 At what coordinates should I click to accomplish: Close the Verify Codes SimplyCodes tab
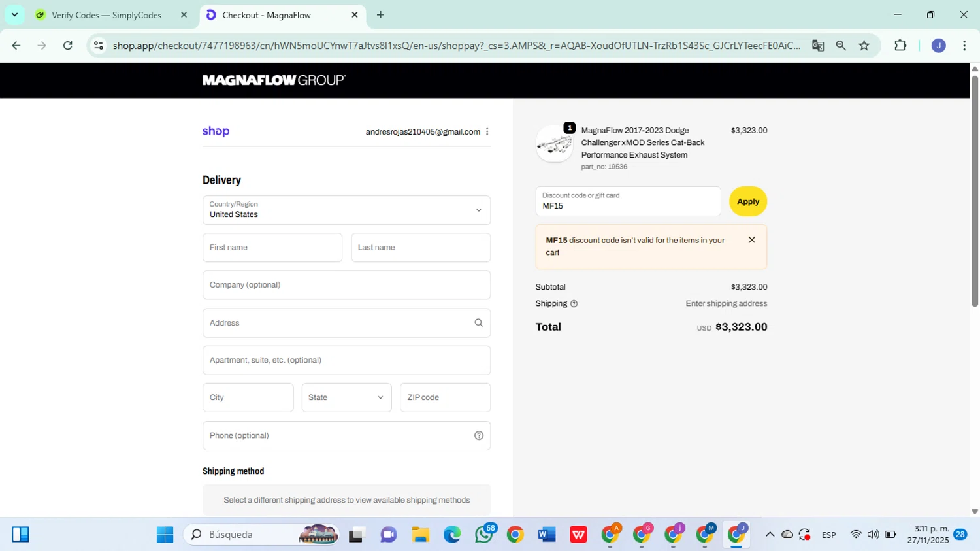click(x=184, y=14)
